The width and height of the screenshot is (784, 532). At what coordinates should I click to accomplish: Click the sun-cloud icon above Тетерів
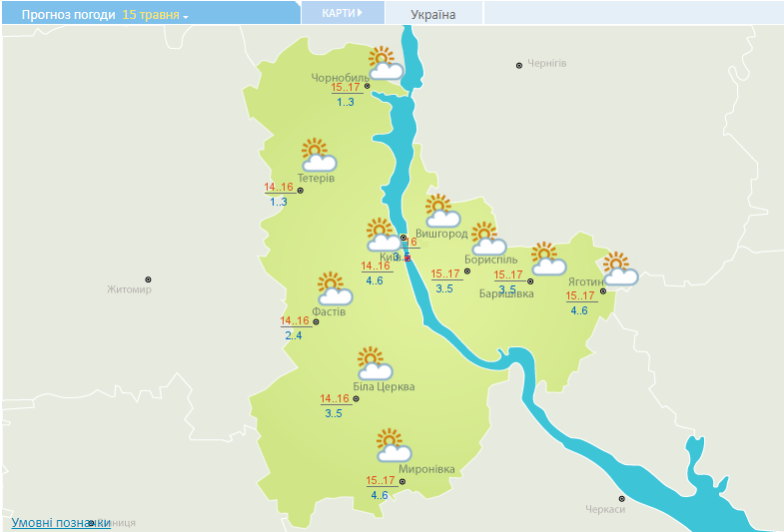click(x=318, y=155)
